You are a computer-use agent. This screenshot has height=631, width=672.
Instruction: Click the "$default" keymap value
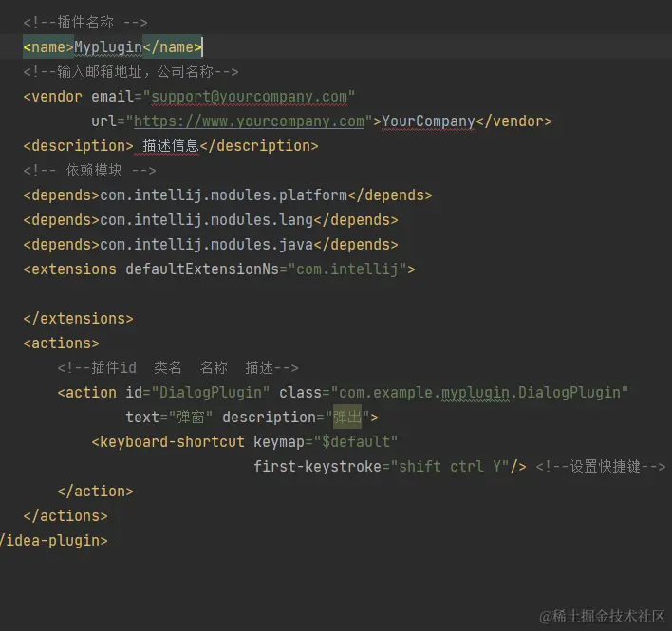pyautogui.click(x=356, y=442)
